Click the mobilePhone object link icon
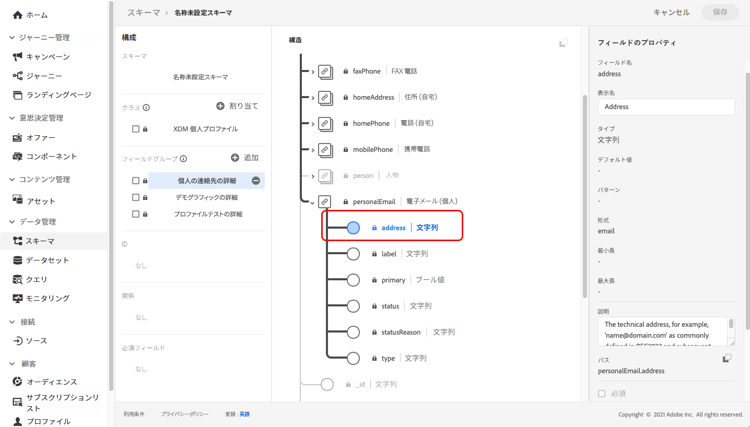This screenshot has width=750, height=427. (x=325, y=150)
